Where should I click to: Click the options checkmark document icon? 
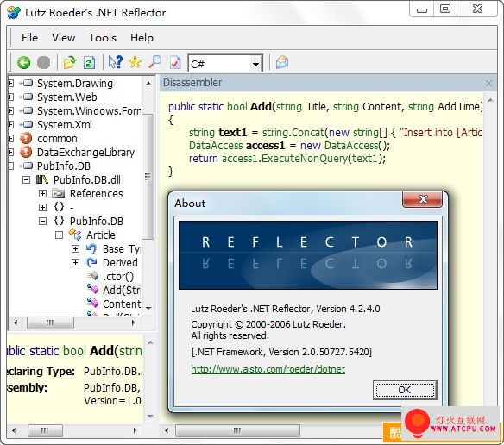[x=175, y=63]
